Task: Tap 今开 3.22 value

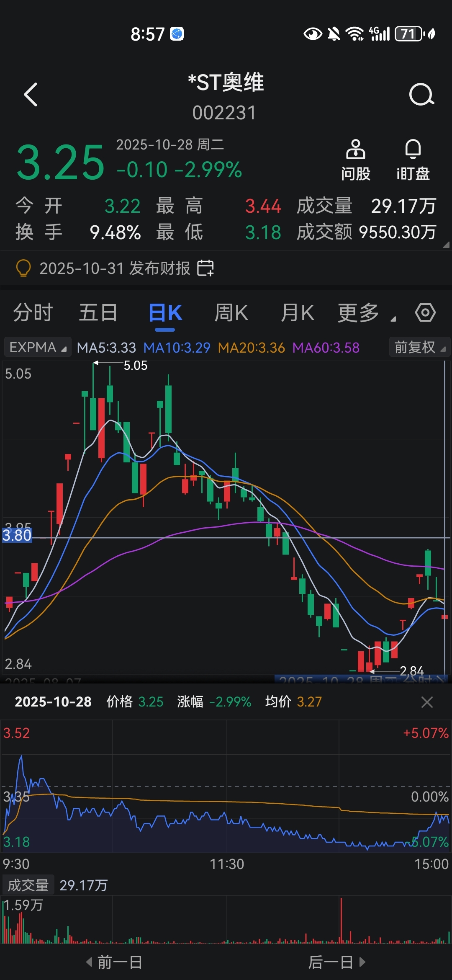Action: [x=122, y=206]
